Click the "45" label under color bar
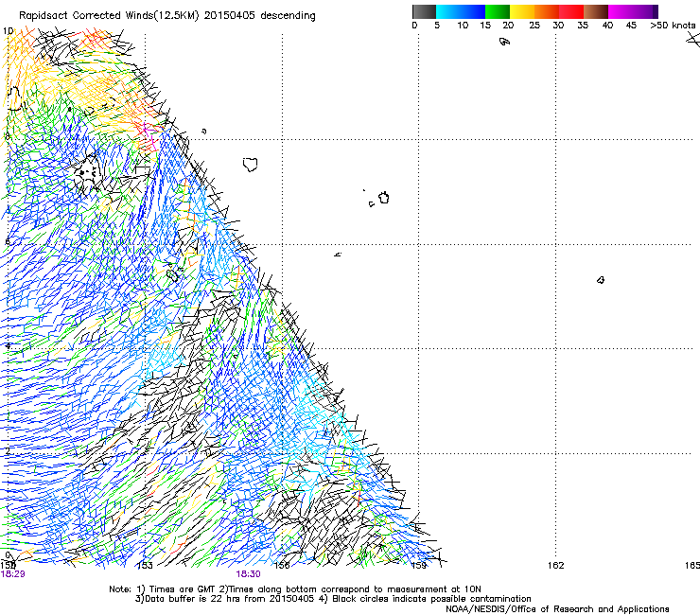The image size is (700, 615). click(x=631, y=26)
